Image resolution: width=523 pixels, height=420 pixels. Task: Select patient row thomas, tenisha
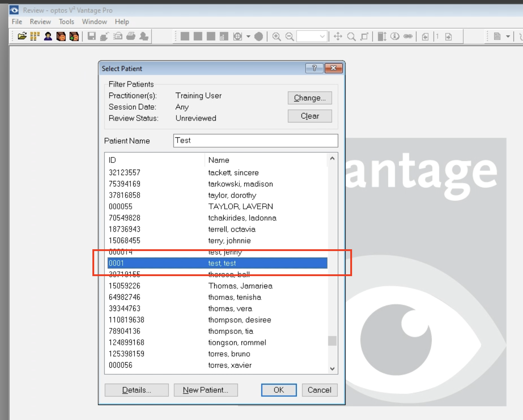click(217, 297)
